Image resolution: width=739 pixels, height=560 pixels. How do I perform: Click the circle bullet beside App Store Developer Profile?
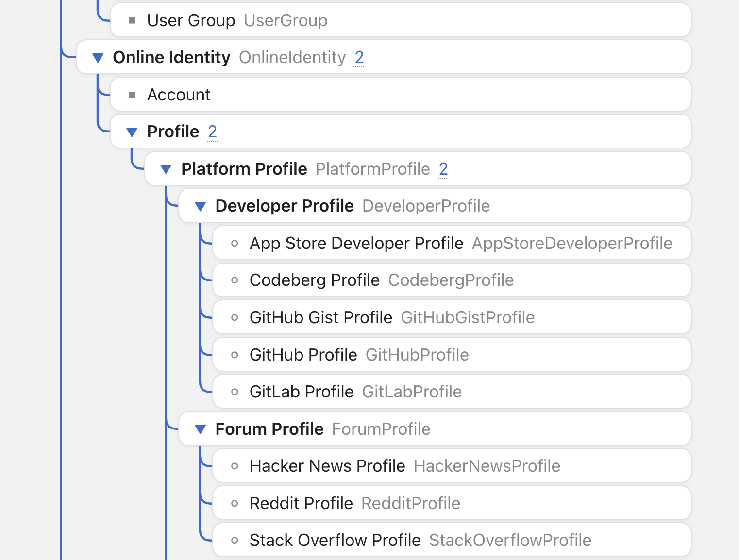235,243
